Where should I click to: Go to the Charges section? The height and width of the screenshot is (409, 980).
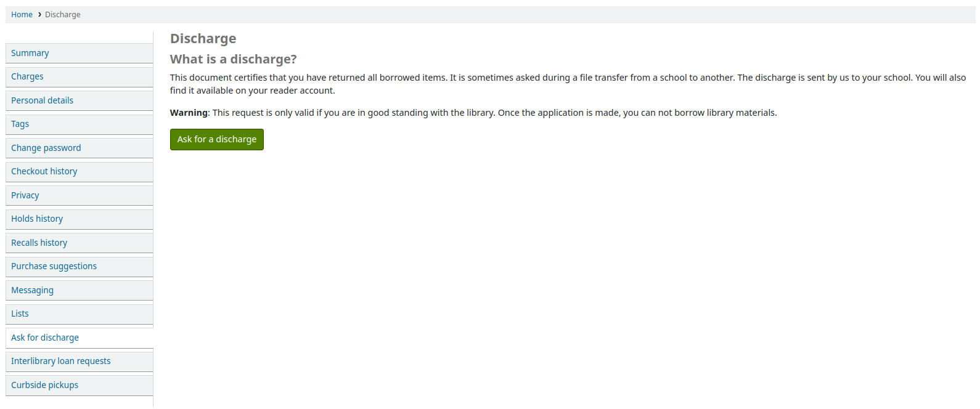[x=27, y=76]
